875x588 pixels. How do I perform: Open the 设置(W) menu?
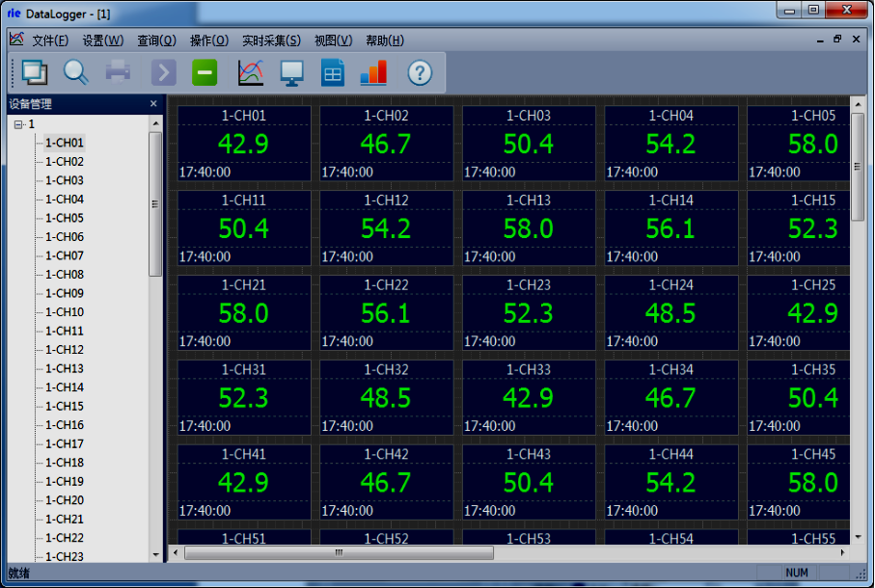102,40
